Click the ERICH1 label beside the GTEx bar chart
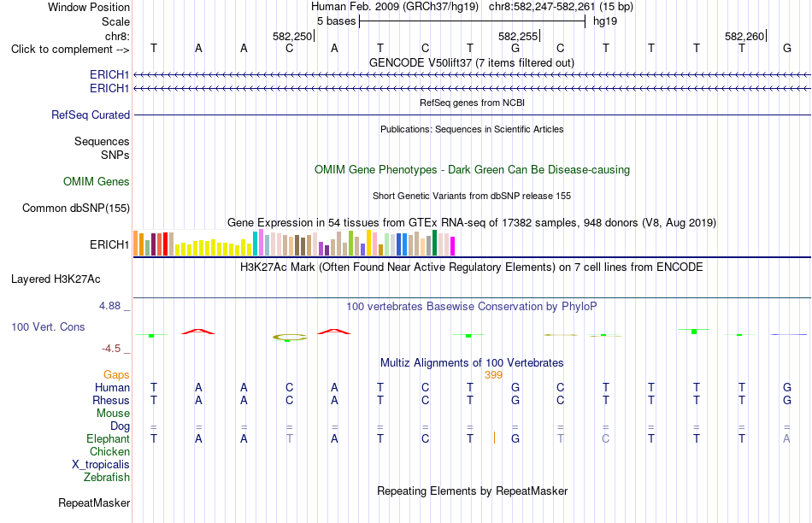The height and width of the screenshot is (523, 812). click(x=109, y=244)
